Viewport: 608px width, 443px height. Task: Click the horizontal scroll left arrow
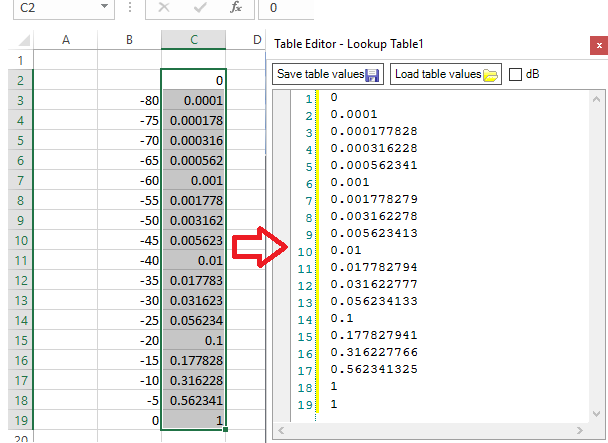[281, 430]
